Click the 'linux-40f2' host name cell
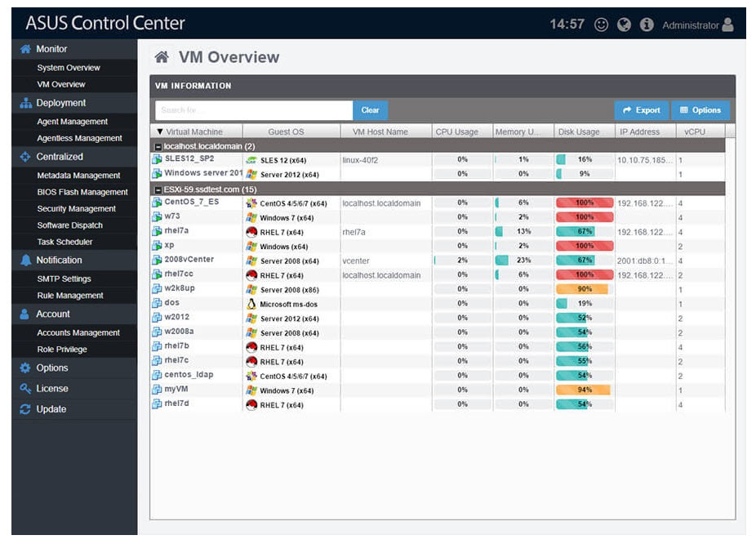This screenshot has width=756, height=553. pyautogui.click(x=360, y=160)
